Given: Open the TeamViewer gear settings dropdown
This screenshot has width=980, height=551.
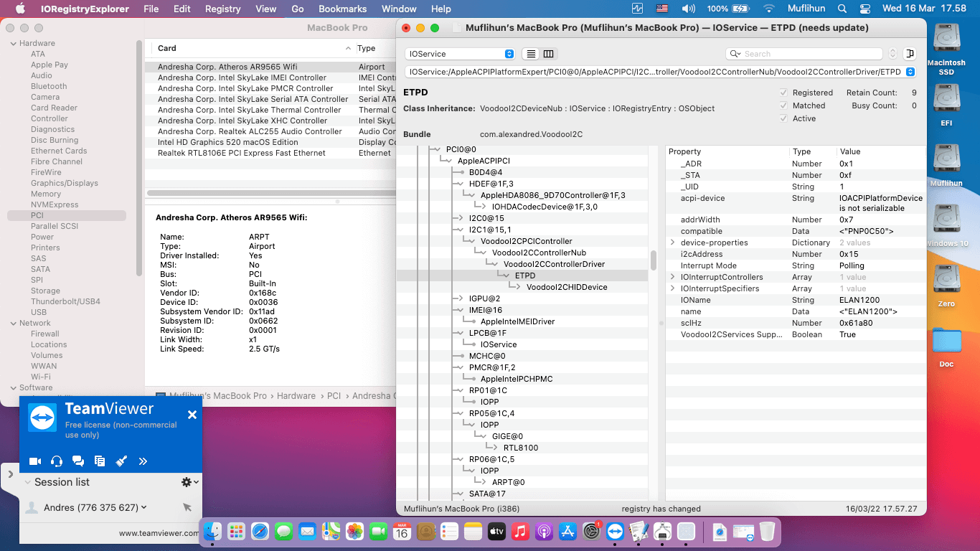Looking at the screenshot, I should [189, 482].
